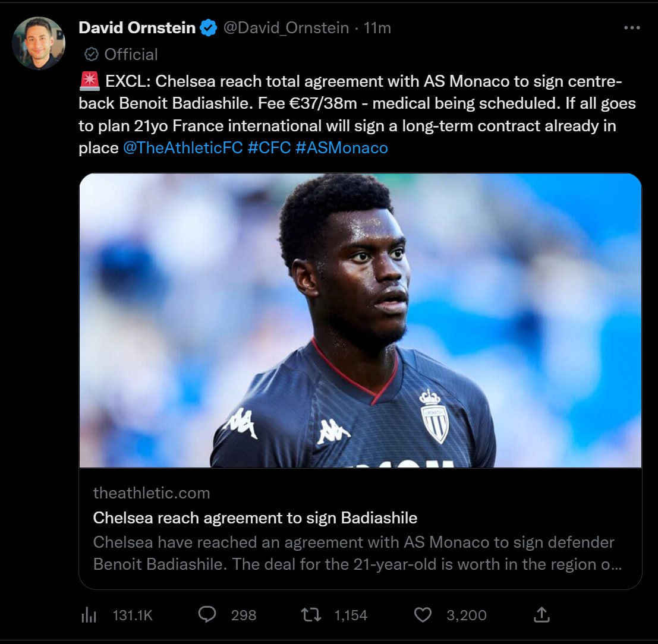This screenshot has width=658, height=644.
Task: Open the 11m timestamp link
Action: 377,28
